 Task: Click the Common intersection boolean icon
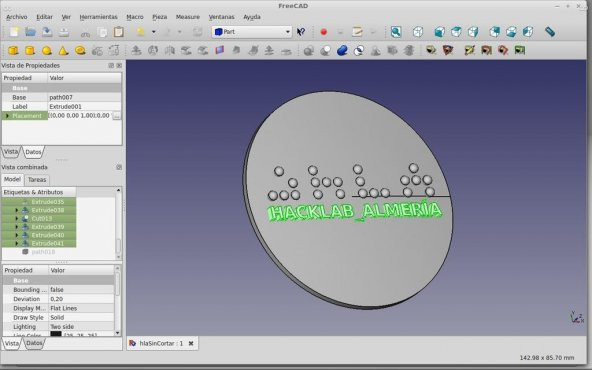point(359,50)
